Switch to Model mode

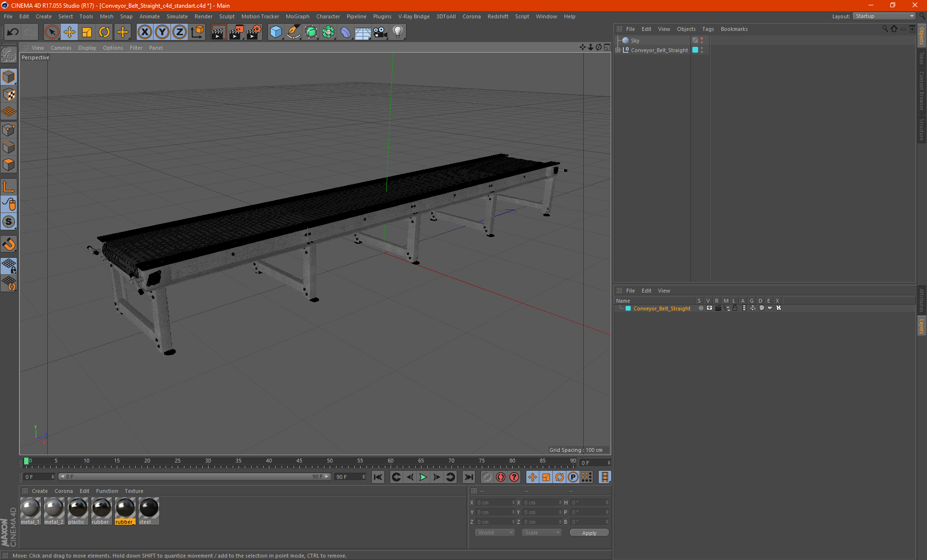[x=9, y=77]
